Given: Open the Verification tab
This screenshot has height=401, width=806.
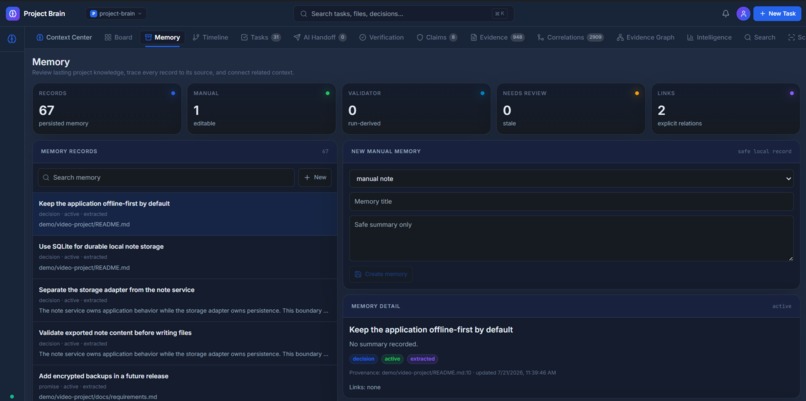Looking at the screenshot, I should pos(381,38).
